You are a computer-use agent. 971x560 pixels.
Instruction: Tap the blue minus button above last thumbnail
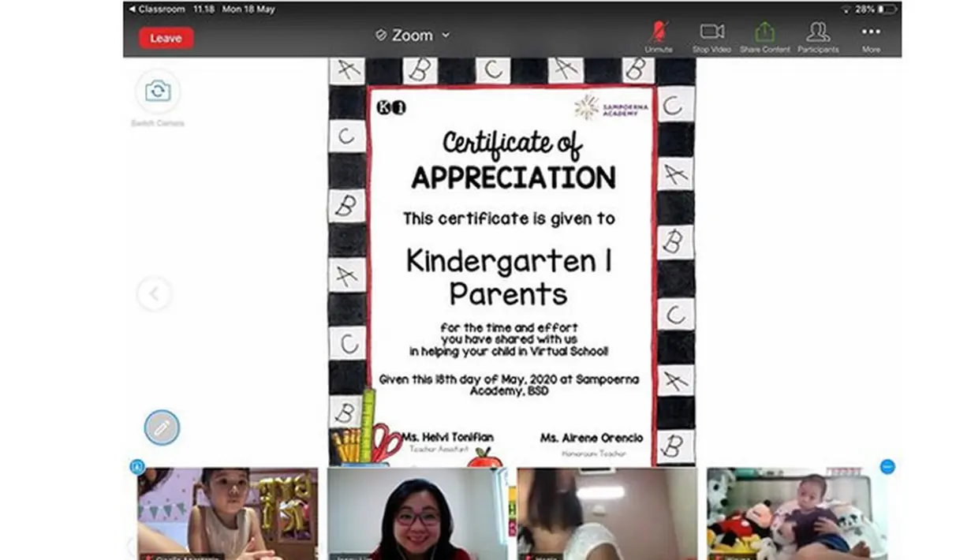tap(887, 466)
